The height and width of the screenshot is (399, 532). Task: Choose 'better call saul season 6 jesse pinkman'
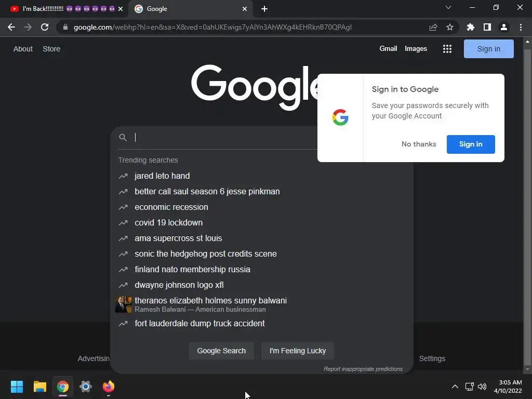coord(262,191)
